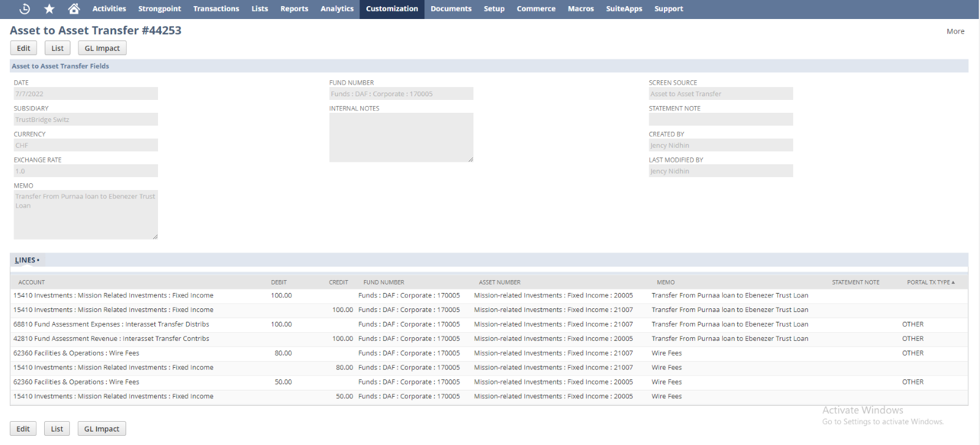Screen dimensions: 980x445
Task: Click the Asset Number column header
Action: 499,283
